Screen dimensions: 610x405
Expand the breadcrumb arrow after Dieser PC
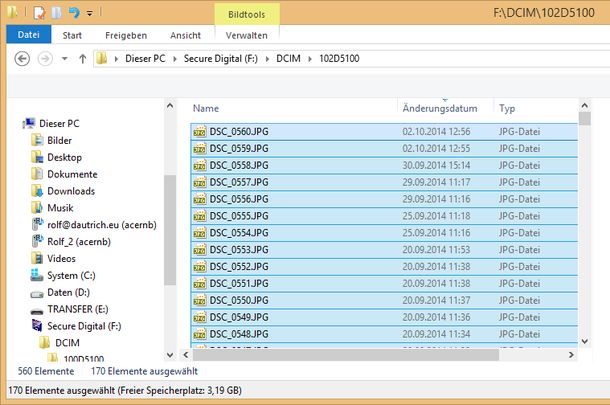(x=175, y=60)
